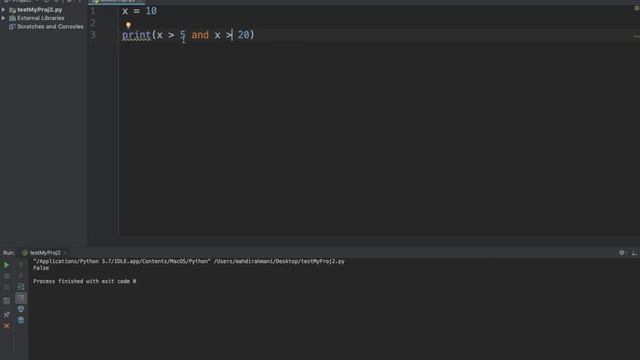Viewport: 640px width, 360px height.
Task: Click the Scratches and Consoles icon
Action: (x=12, y=27)
